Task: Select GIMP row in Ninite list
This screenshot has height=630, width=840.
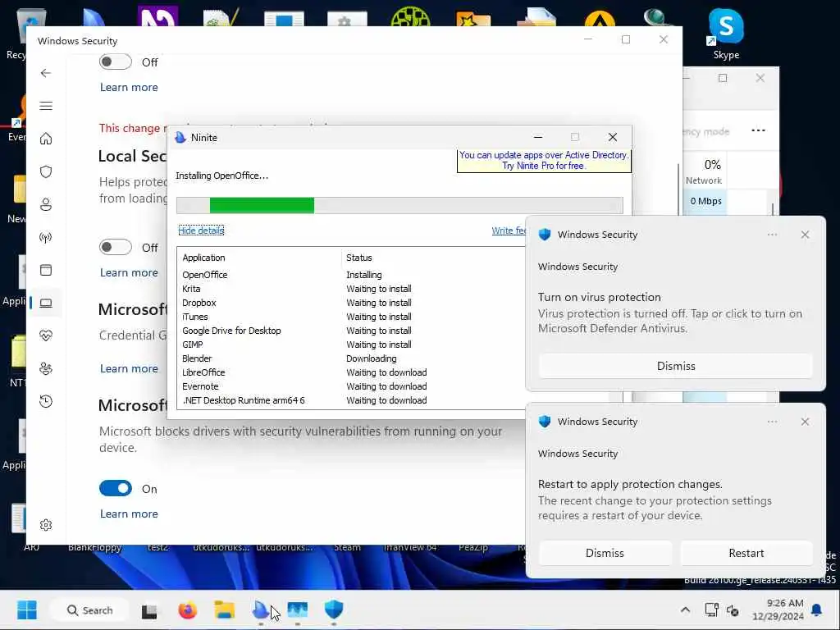Action: point(351,345)
